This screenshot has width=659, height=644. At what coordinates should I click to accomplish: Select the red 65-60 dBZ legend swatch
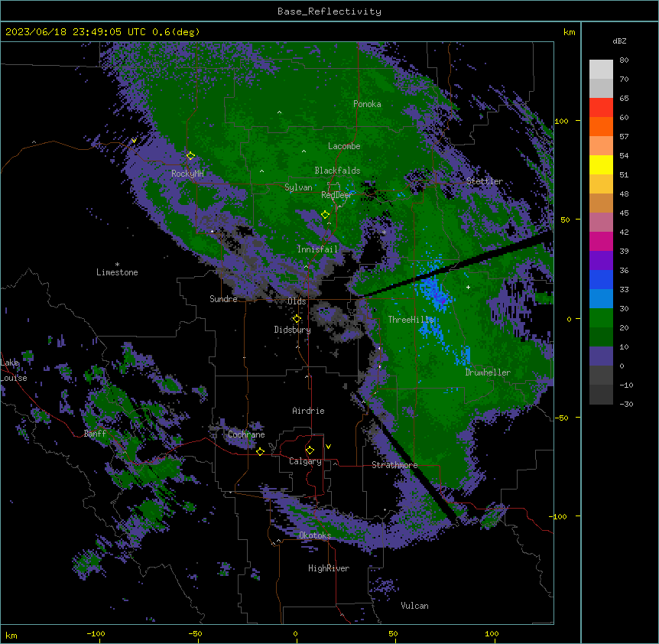(x=601, y=108)
